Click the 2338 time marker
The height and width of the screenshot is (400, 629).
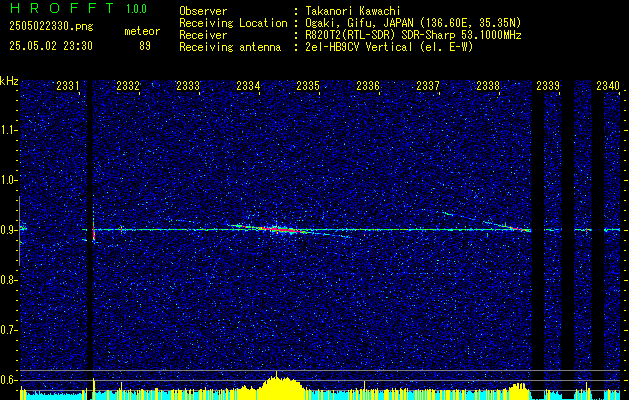pyautogui.click(x=488, y=85)
